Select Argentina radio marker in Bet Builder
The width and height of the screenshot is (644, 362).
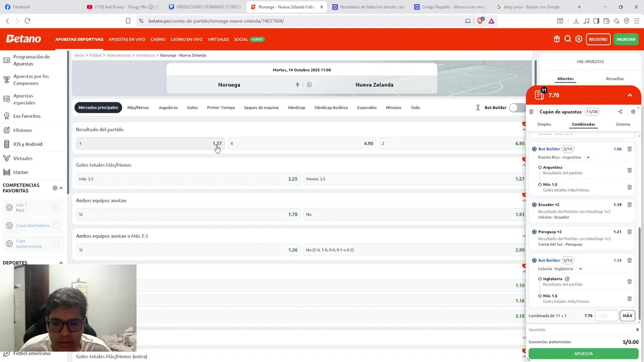(540, 167)
